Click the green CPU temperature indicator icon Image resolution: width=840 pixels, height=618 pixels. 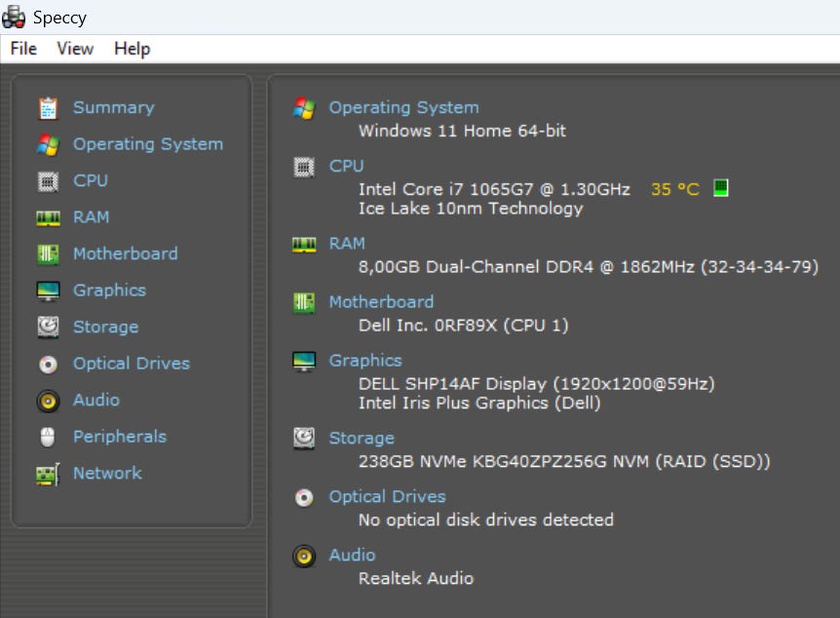(x=720, y=188)
